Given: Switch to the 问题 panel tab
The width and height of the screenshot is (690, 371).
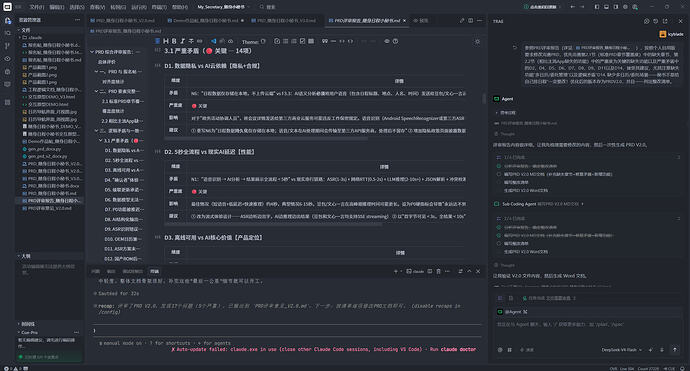Looking at the screenshot, I should (95, 272).
